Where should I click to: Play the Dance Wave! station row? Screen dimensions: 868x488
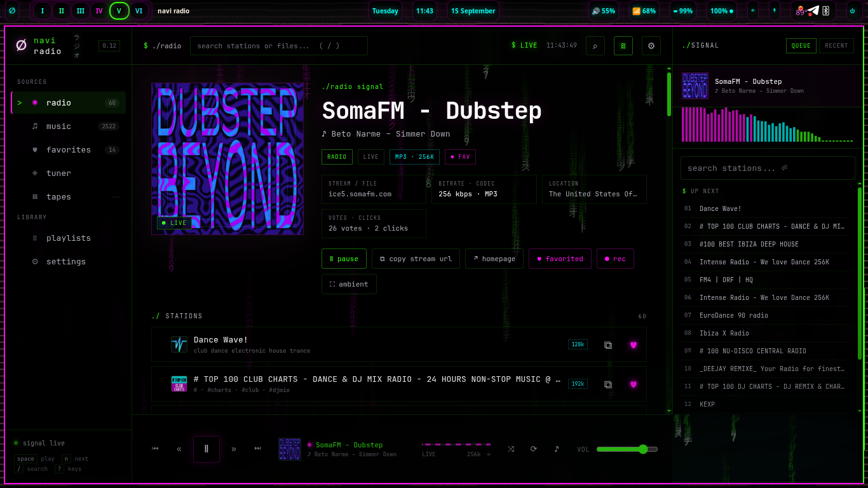[398, 344]
